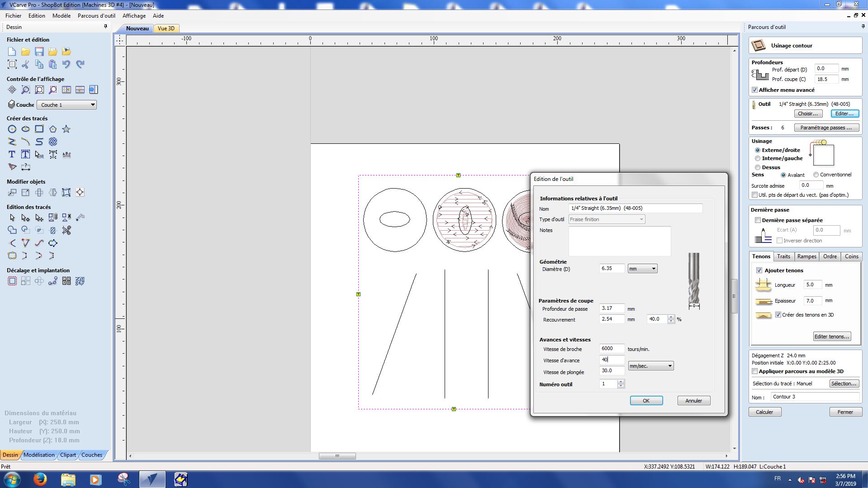Click the Nom field Contour 3
This screenshot has height=488, width=868.
814,397
